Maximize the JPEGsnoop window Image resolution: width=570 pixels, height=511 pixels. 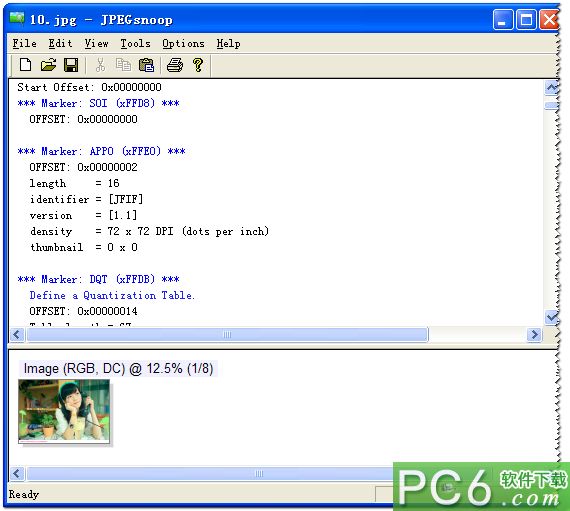point(526,19)
